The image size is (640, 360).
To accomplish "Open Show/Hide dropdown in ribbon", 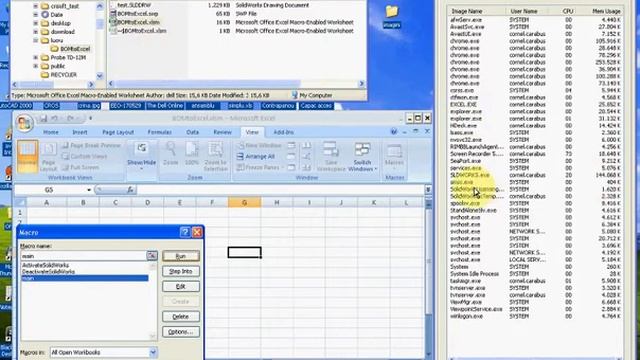I will pyautogui.click(x=142, y=157).
